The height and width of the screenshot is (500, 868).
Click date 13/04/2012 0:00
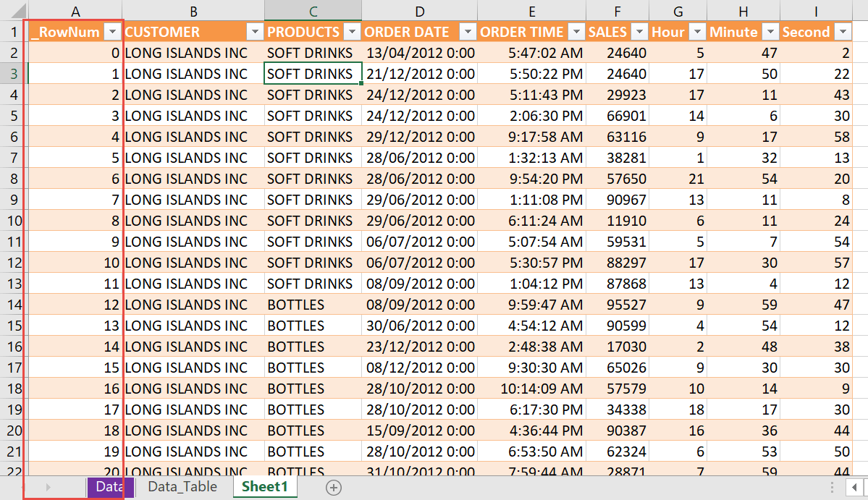420,53
